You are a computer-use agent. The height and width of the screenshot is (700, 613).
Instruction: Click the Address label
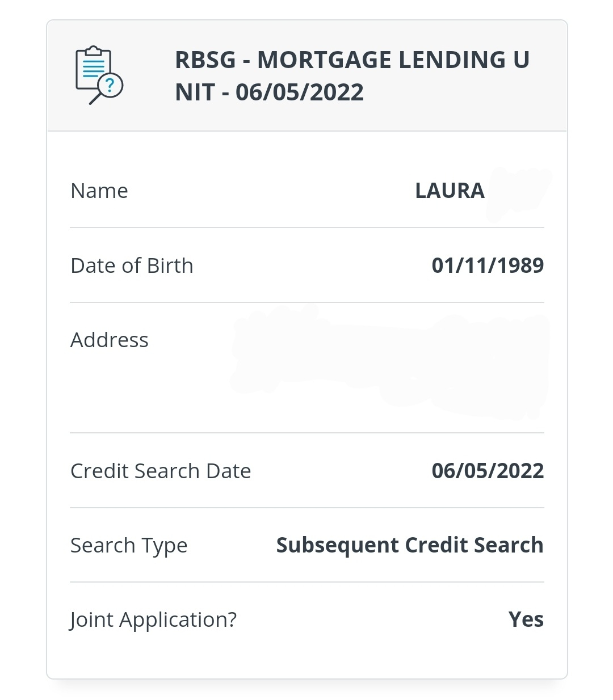110,340
